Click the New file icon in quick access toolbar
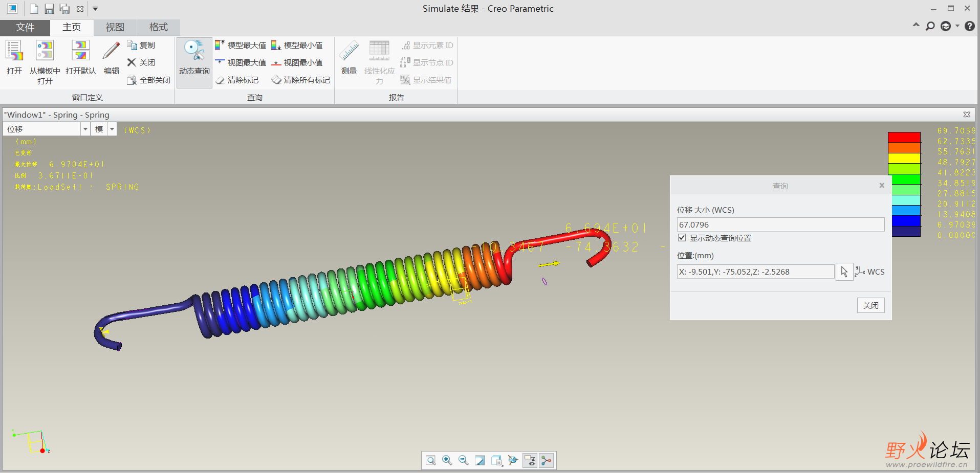The height and width of the screenshot is (473, 980). coord(34,9)
